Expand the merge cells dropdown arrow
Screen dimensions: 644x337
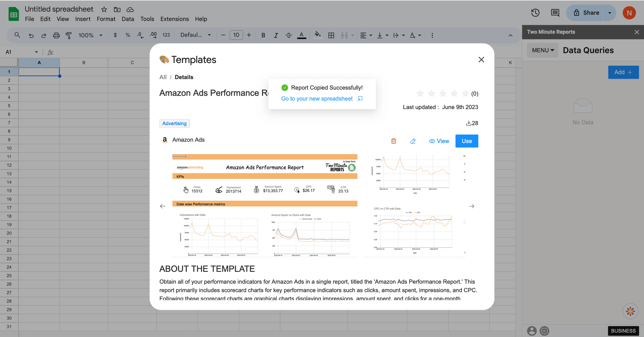pos(353,35)
